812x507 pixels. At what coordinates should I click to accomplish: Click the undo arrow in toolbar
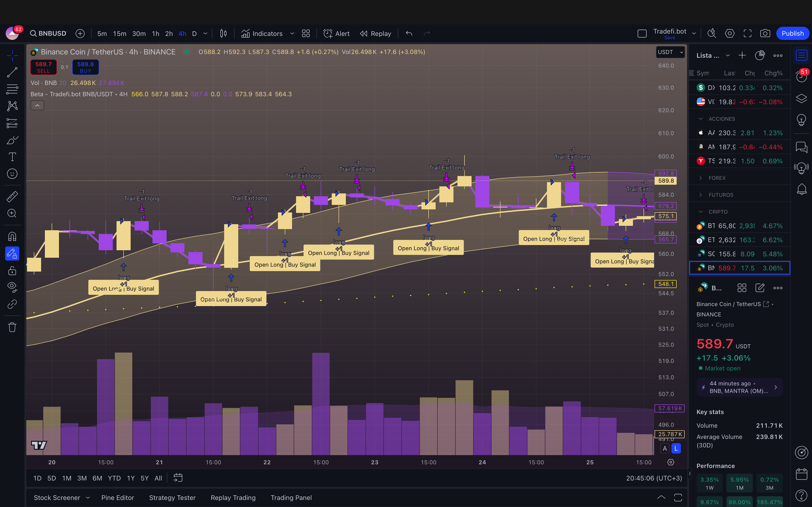[409, 34]
